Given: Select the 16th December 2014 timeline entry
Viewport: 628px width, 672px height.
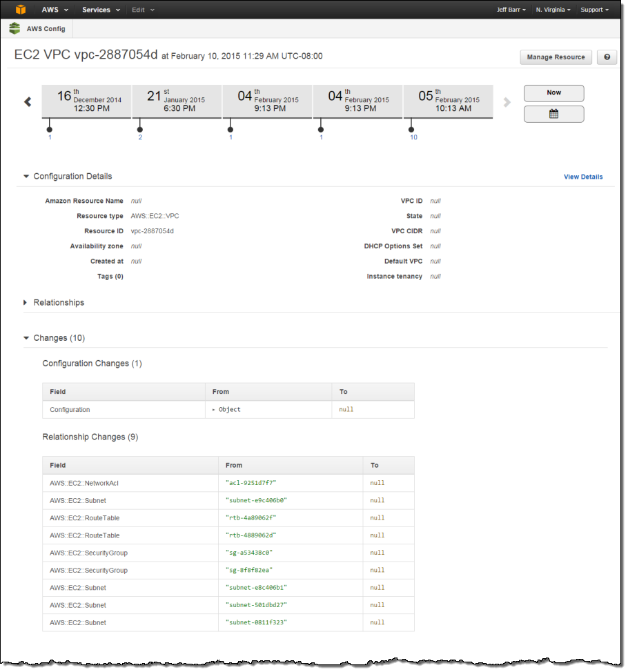Looking at the screenshot, I should tap(86, 101).
